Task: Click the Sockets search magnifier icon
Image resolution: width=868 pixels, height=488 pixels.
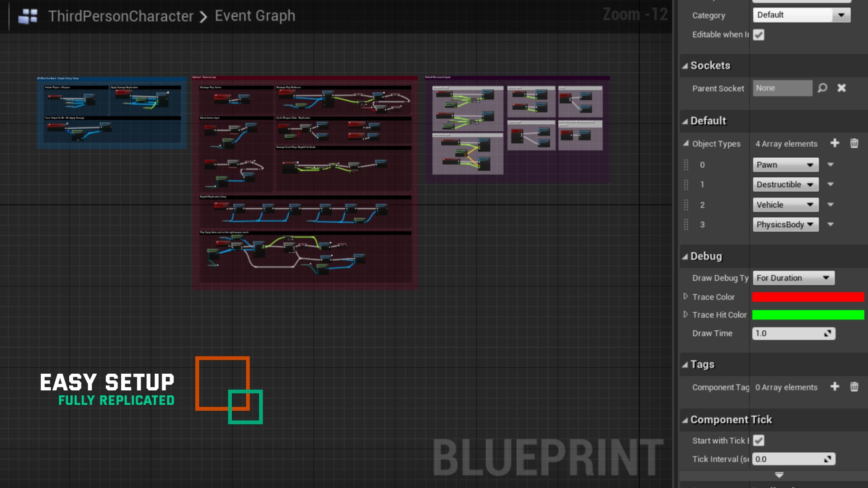Action: (x=823, y=88)
